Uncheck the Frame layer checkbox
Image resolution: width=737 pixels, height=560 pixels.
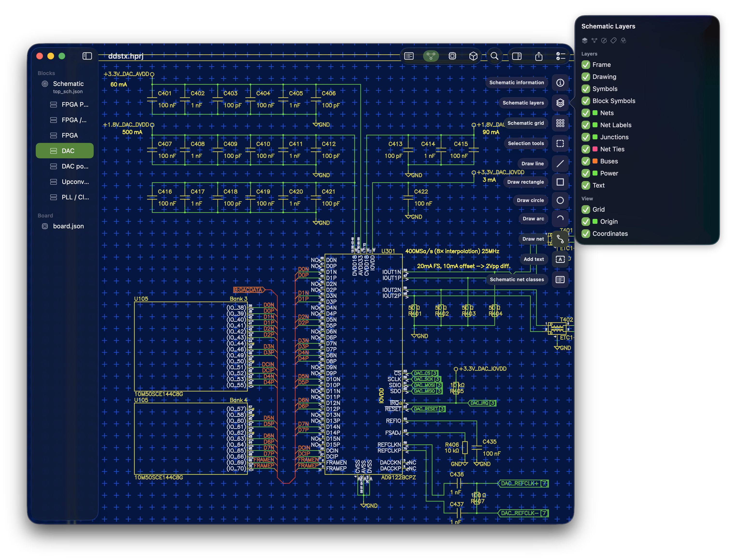coord(585,65)
